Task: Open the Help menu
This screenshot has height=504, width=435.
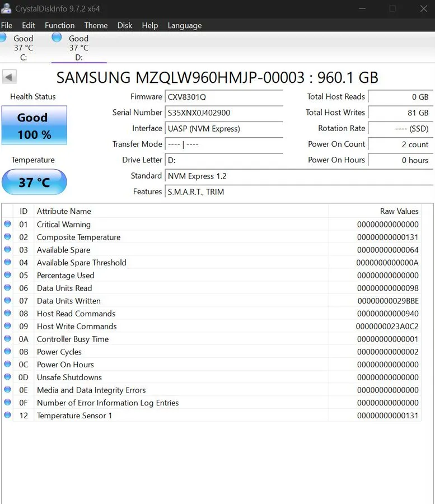Action: tap(149, 25)
